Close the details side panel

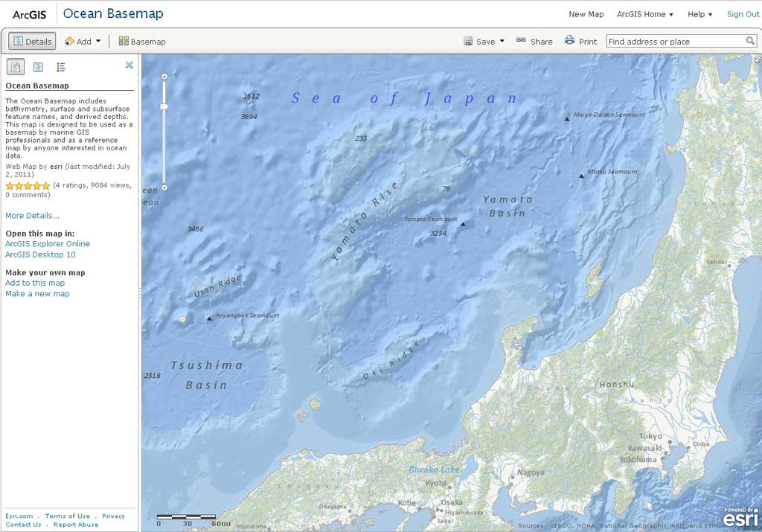coord(129,65)
